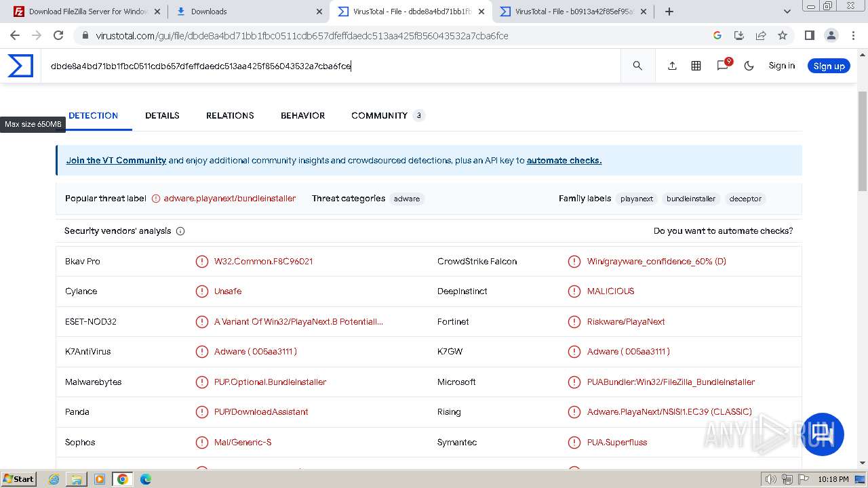868x488 pixels.
Task: Open the Windows Start menu
Action: [x=18, y=479]
